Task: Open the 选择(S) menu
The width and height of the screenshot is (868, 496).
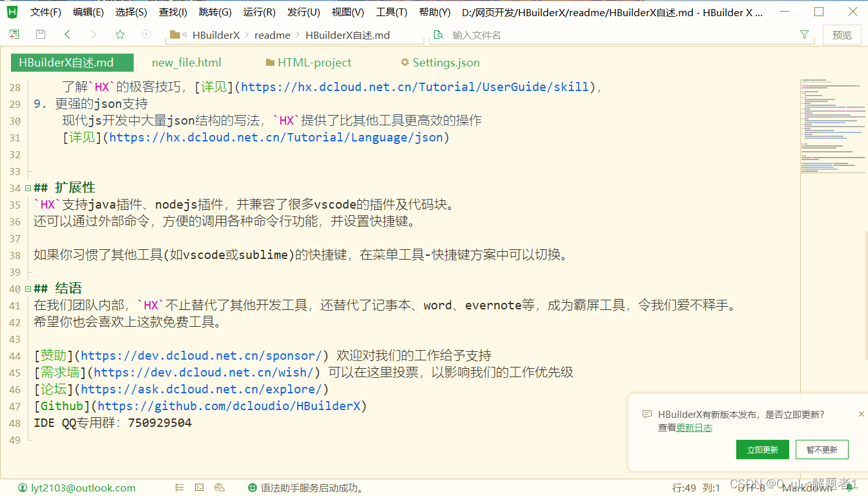Action: point(131,12)
